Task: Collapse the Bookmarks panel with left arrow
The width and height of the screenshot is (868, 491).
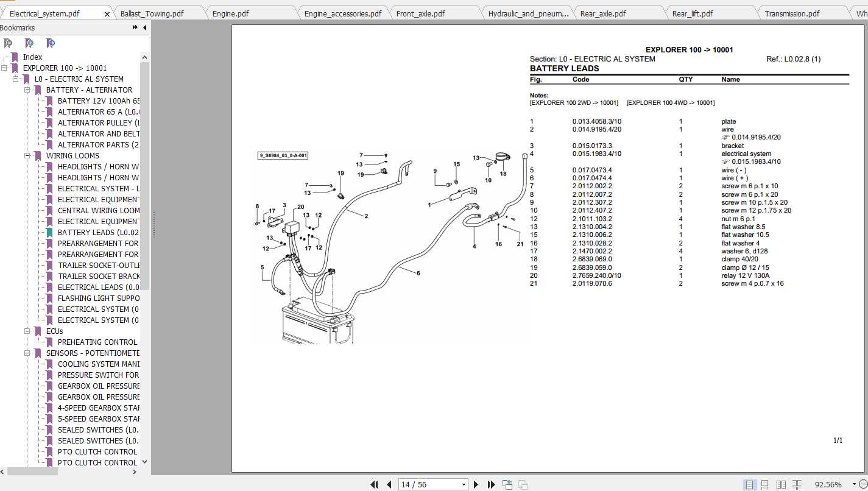Action: [x=145, y=27]
